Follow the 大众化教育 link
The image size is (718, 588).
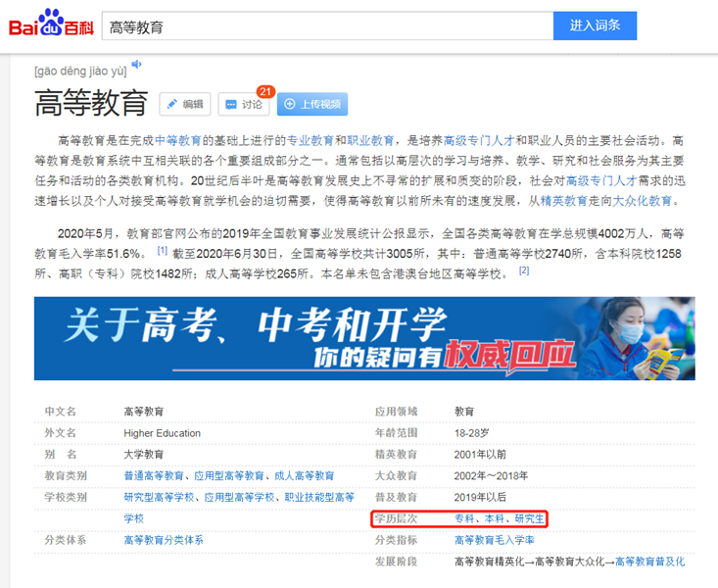[x=646, y=200]
